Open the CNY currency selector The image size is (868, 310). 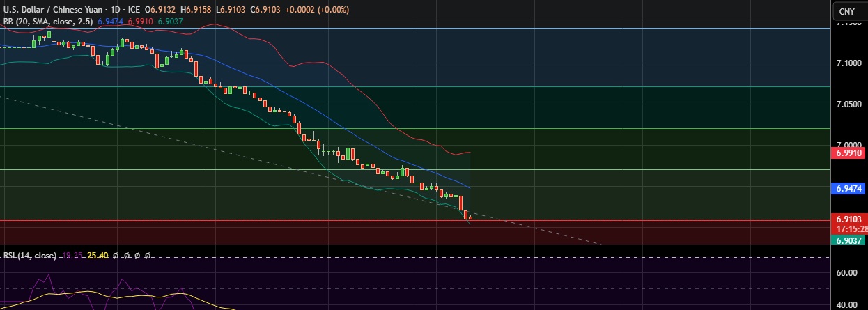(846, 11)
